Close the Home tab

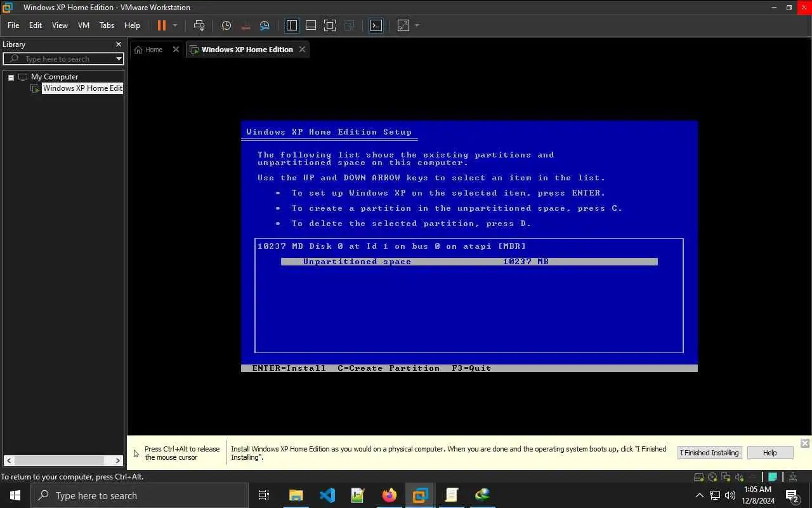tap(176, 50)
